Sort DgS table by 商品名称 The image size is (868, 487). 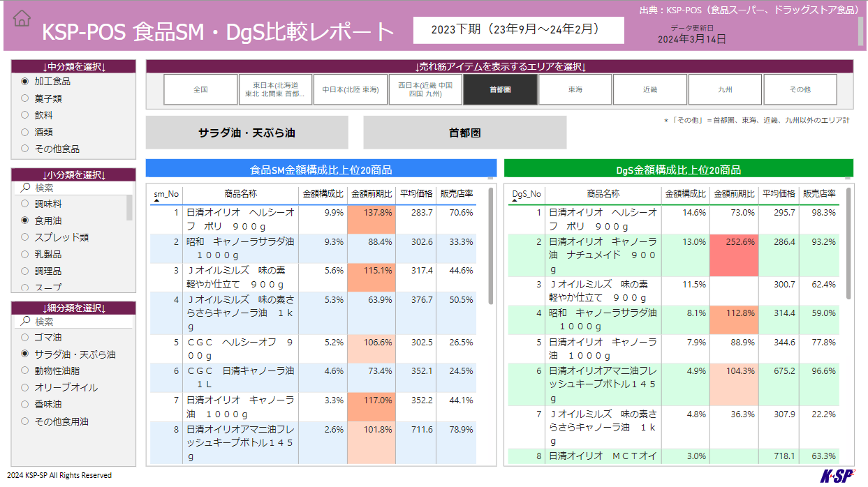click(603, 194)
